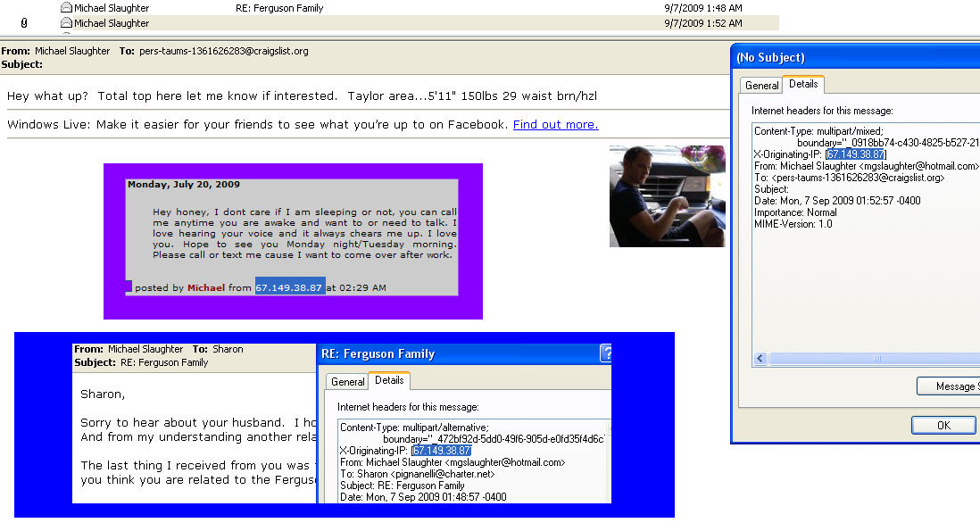Click envelope icon of RE: Ferguson Family email
Screen dimensions: 980x523
(x=66, y=8)
